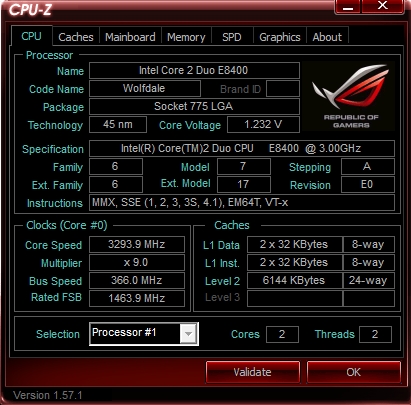This screenshot has width=411, height=405.
Task: Click the Core Voltage value box
Action: (263, 124)
